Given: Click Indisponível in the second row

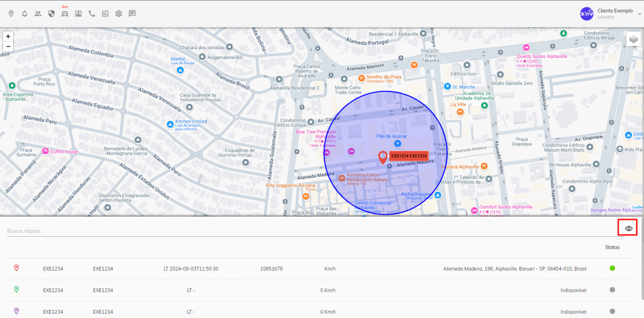Looking at the screenshot, I should pos(574,290).
